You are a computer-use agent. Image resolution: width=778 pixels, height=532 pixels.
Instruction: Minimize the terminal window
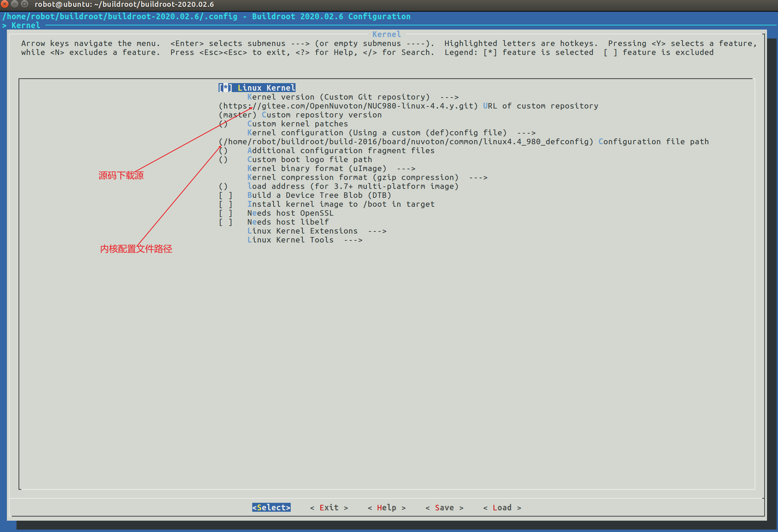pos(14,4)
